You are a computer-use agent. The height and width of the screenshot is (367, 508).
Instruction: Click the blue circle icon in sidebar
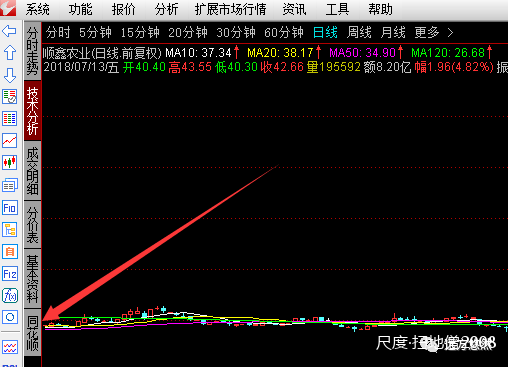click(10, 317)
